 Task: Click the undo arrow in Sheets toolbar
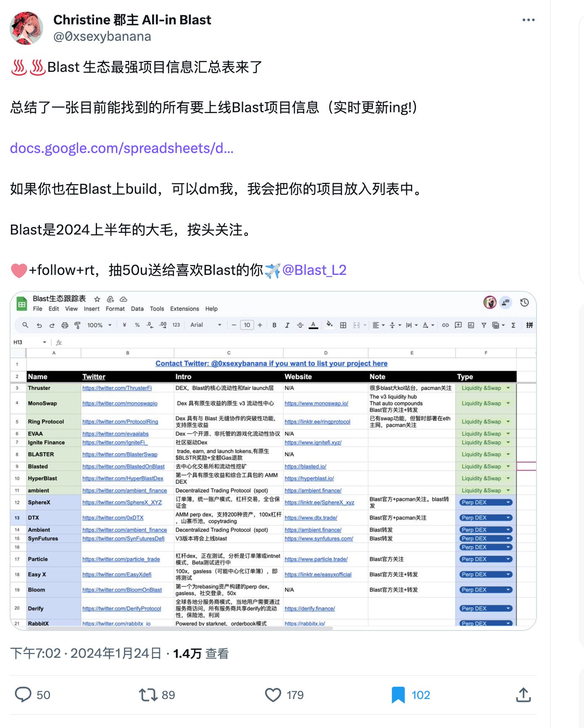(x=39, y=325)
